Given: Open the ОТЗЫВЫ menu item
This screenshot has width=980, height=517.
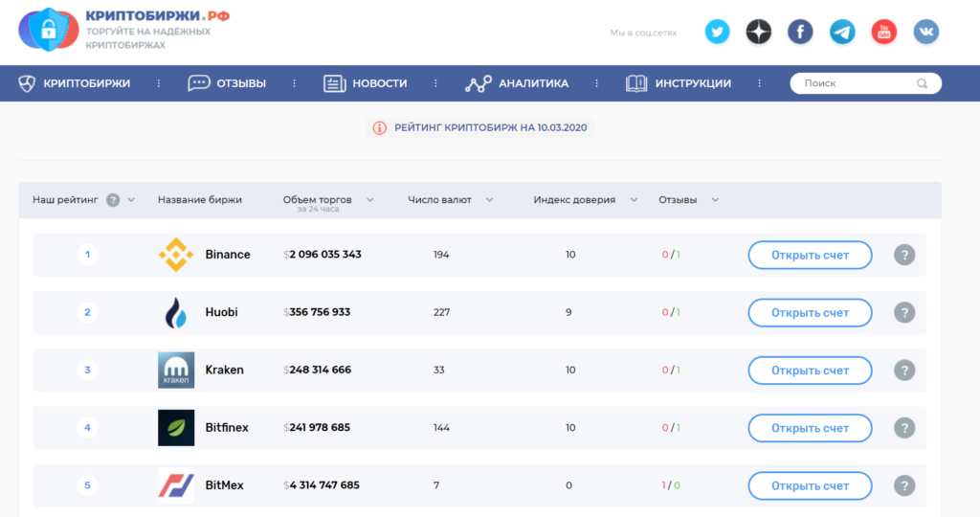Looking at the screenshot, I should pyautogui.click(x=241, y=83).
